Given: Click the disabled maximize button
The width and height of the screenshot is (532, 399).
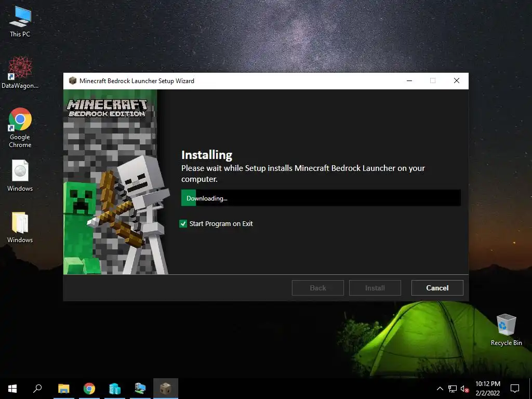Looking at the screenshot, I should (433, 81).
